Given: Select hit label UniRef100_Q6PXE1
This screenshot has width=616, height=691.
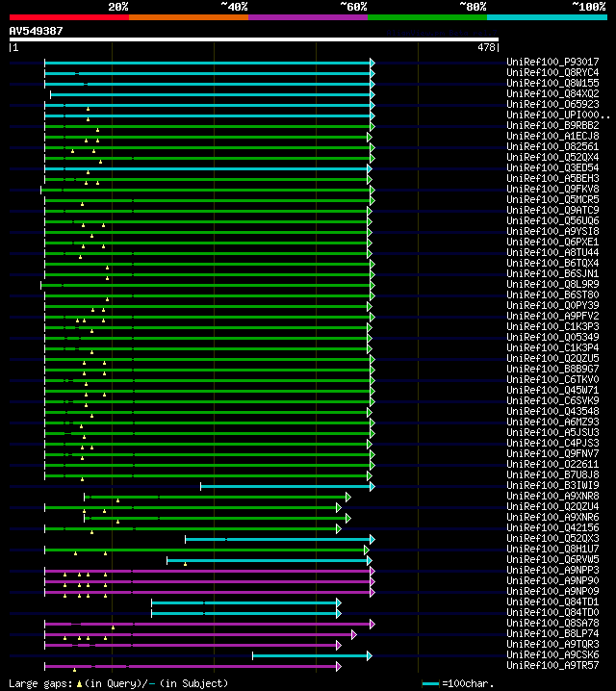Looking at the screenshot, I should coord(552,242).
